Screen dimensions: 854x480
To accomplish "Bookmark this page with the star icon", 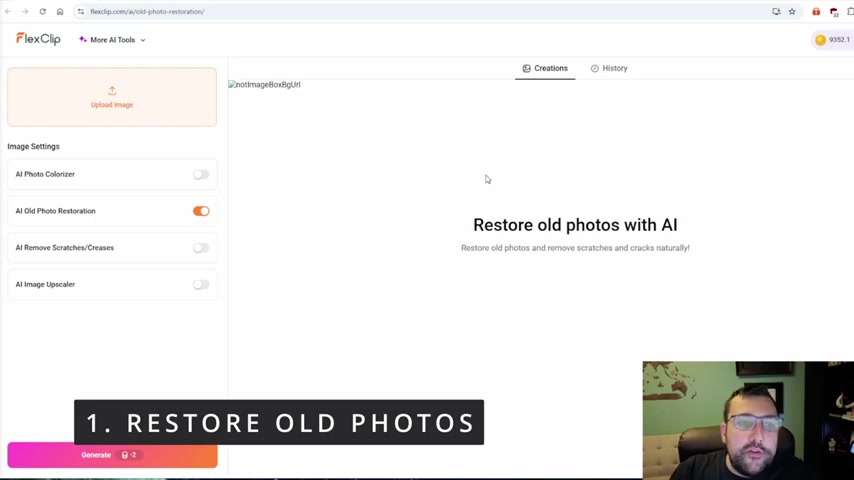I will (792, 12).
